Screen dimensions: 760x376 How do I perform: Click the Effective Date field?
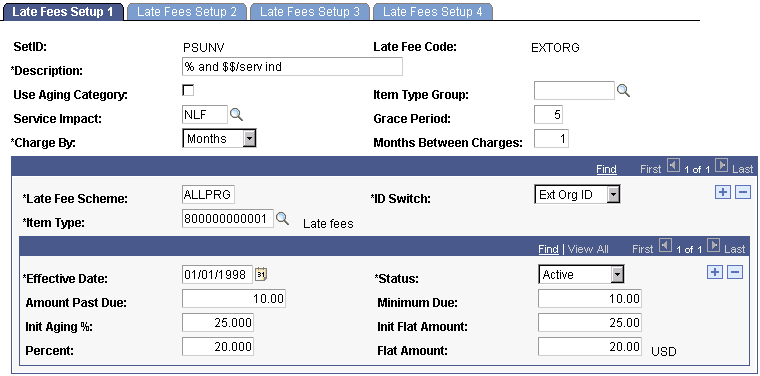click(218, 275)
